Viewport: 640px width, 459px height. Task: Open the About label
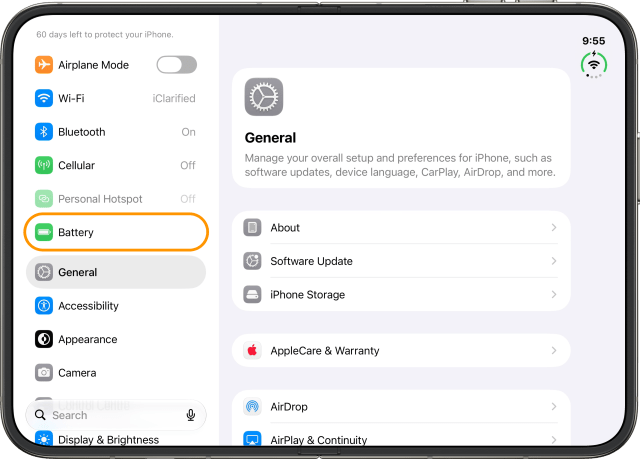(x=285, y=228)
